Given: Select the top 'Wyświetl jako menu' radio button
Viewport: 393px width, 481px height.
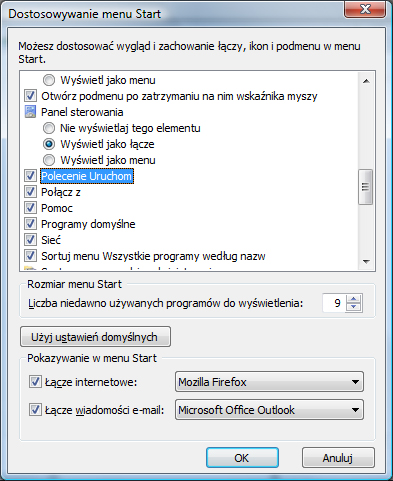Looking at the screenshot, I should click(x=49, y=80).
